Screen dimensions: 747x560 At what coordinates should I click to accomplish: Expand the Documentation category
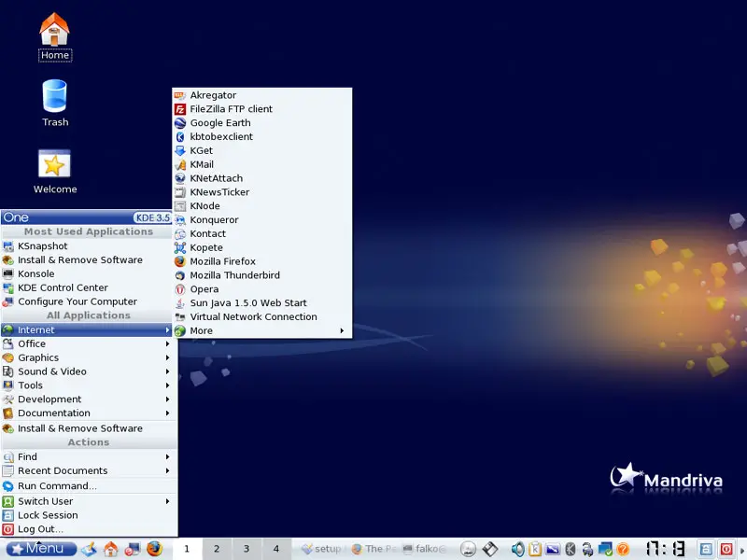(87, 413)
